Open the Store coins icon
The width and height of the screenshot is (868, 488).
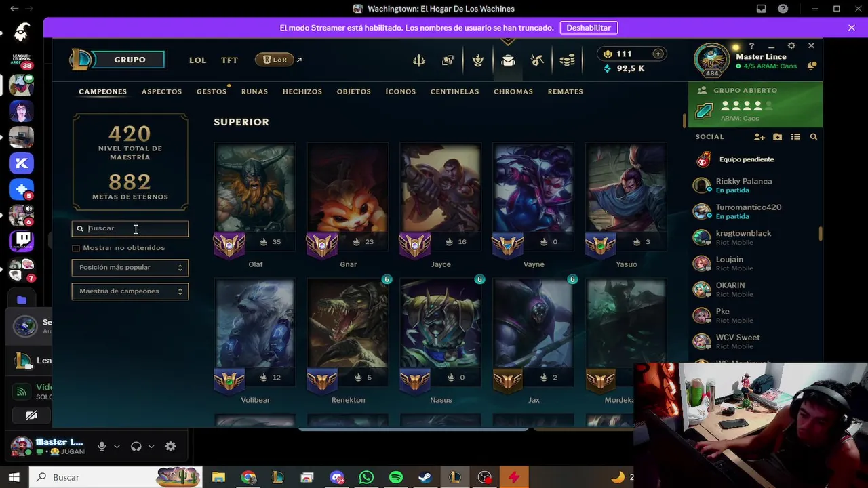click(568, 60)
